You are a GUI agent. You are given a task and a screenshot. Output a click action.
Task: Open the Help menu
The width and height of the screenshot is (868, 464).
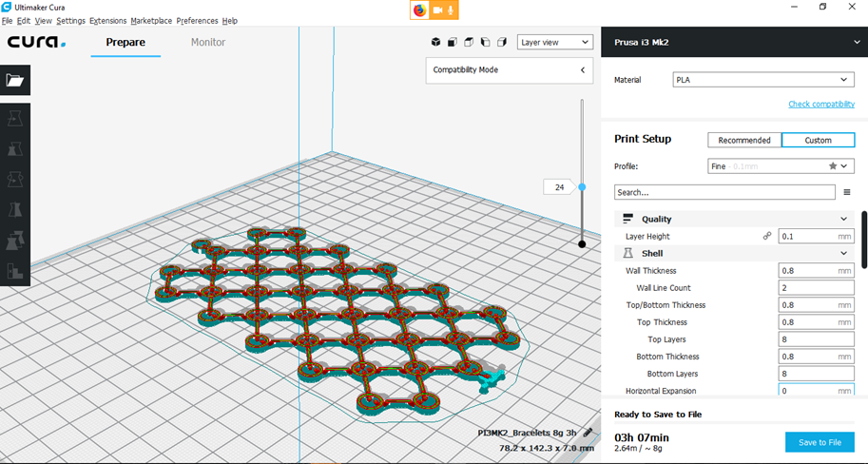[230, 21]
